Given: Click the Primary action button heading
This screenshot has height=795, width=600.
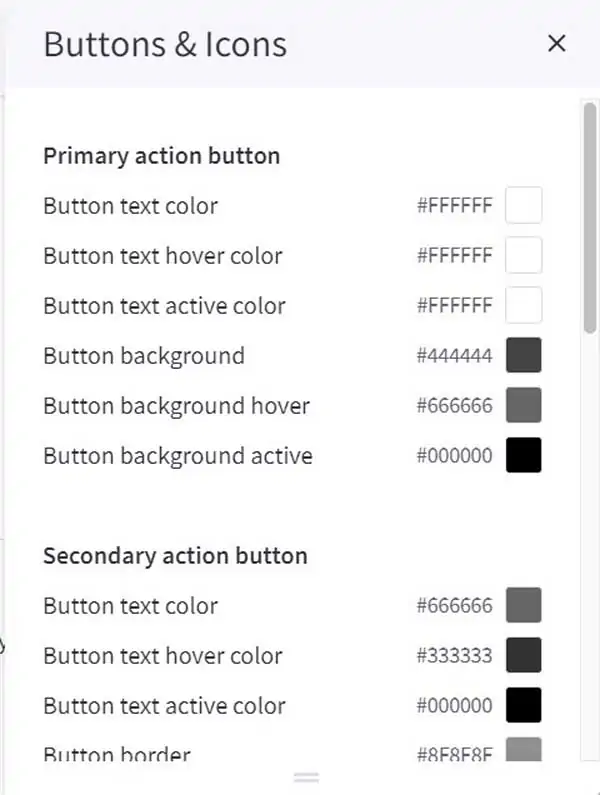Looking at the screenshot, I should (x=161, y=156).
